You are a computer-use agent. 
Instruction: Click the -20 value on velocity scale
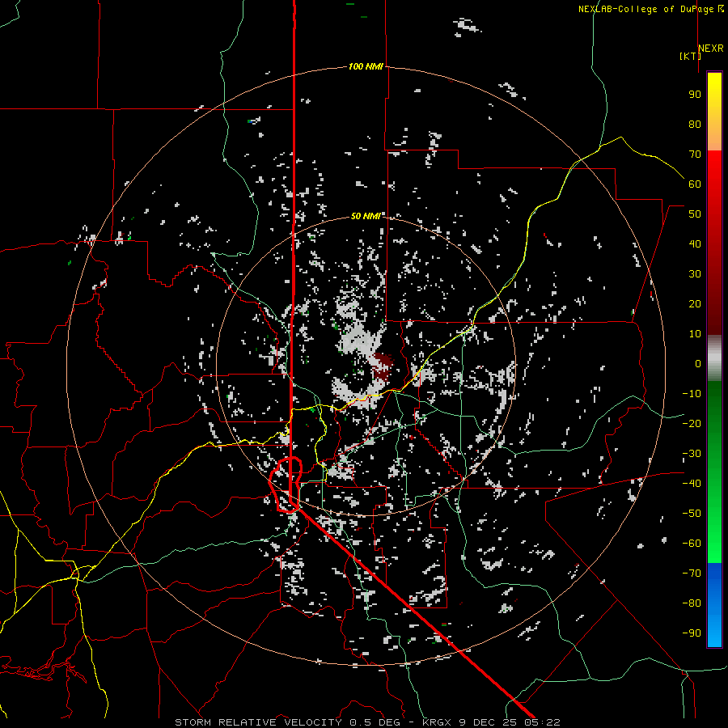pos(692,423)
